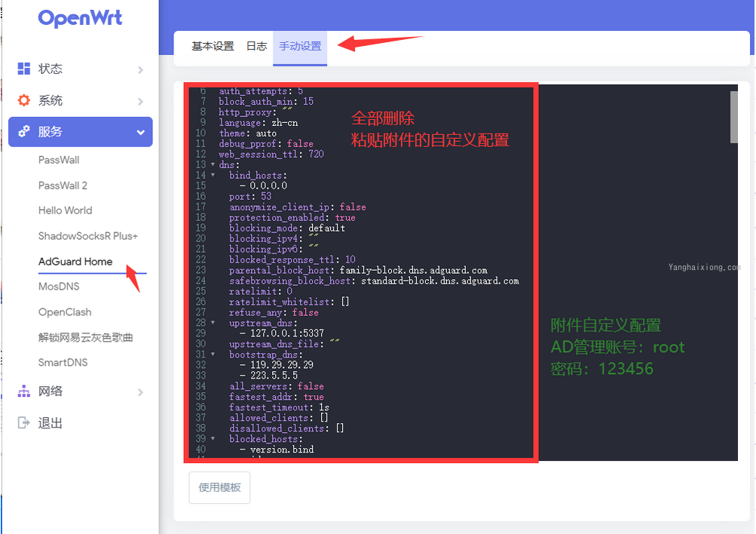
Task: Collapse the blocked_hosts fold arrow on line 39
Action: pos(213,438)
